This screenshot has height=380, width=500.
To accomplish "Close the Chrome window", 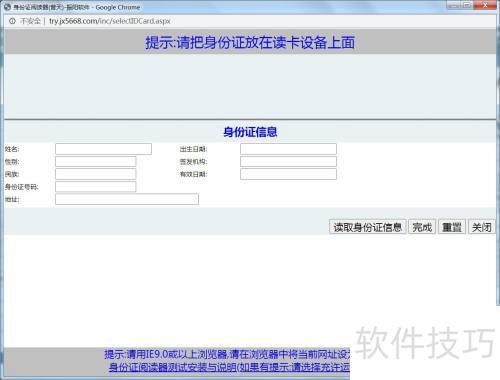I will (x=485, y=5).
